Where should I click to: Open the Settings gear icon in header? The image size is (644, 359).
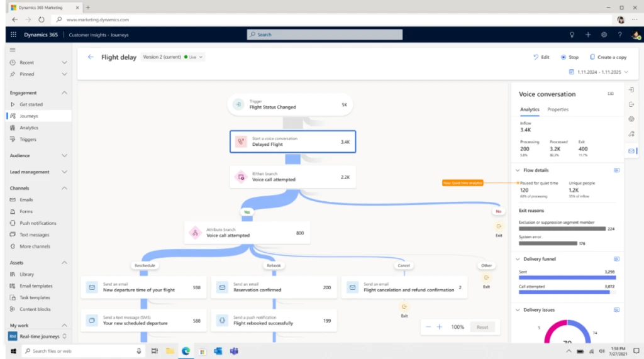point(604,35)
